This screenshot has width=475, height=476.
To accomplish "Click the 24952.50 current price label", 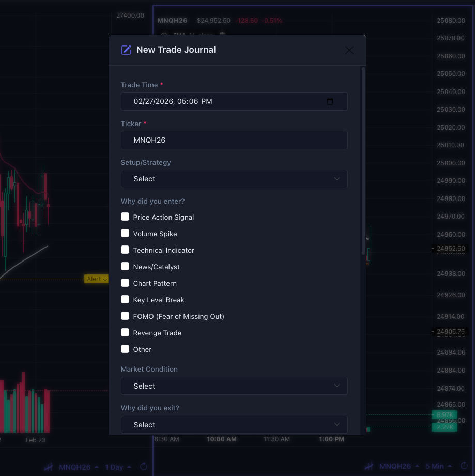I will coord(451,248).
